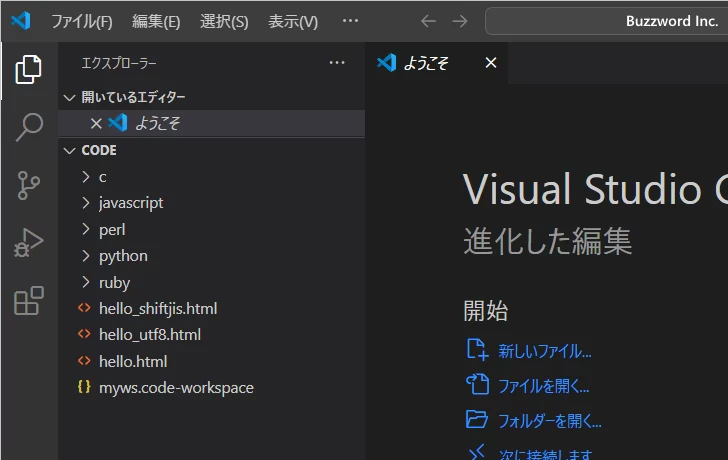Click the VS Code icon on ようこそ tab
Image resolution: width=728 pixels, height=460 pixels.
386,63
